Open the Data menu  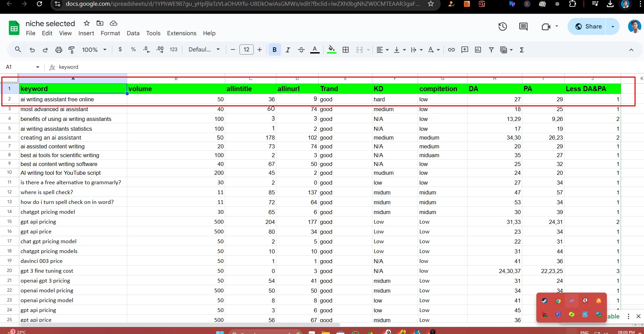(x=133, y=33)
